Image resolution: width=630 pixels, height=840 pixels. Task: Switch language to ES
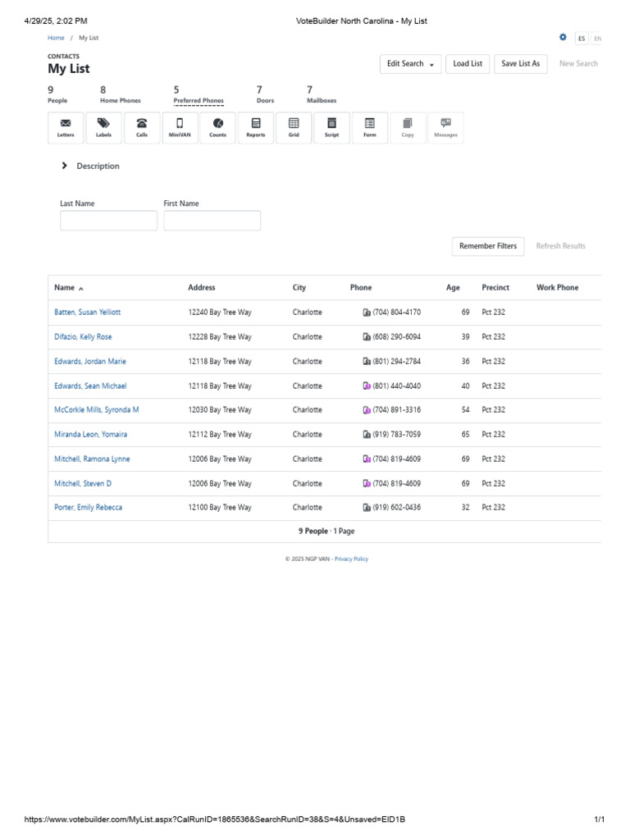582,39
